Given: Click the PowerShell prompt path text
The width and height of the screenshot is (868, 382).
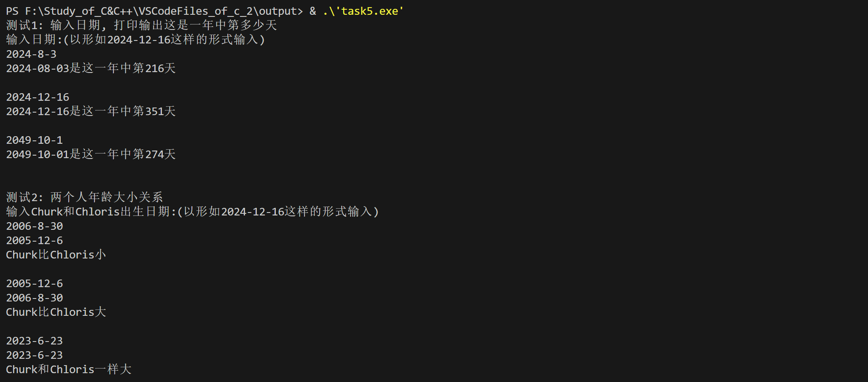Looking at the screenshot, I should pyautogui.click(x=154, y=11).
